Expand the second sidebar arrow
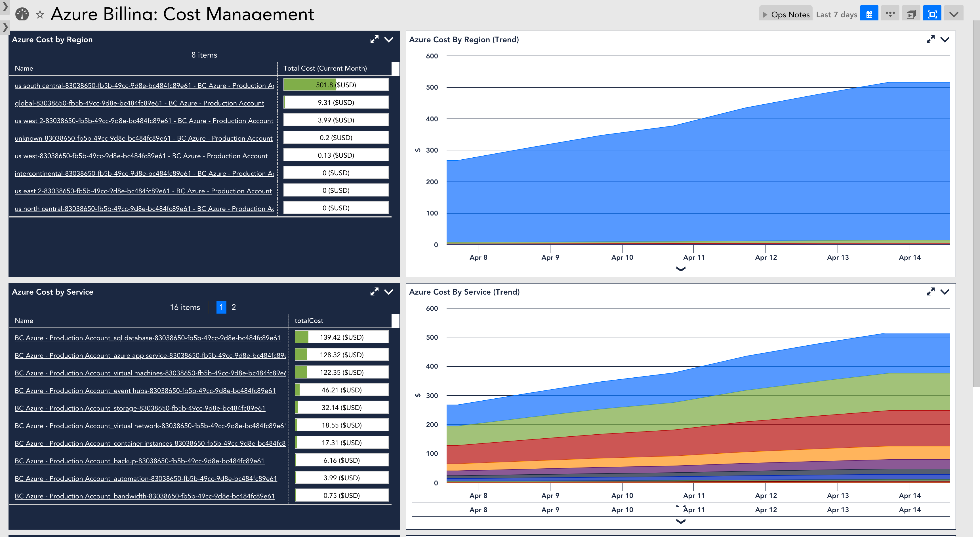Viewport: 980px width, 537px height. 5,27
